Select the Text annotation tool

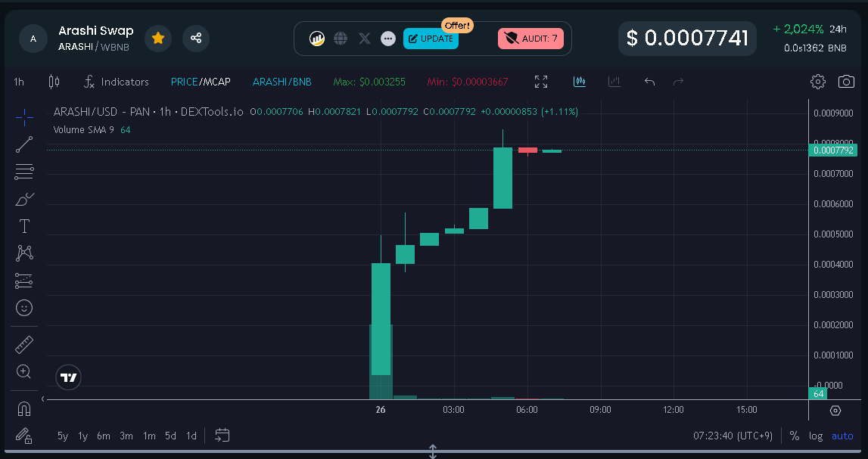[x=24, y=226]
